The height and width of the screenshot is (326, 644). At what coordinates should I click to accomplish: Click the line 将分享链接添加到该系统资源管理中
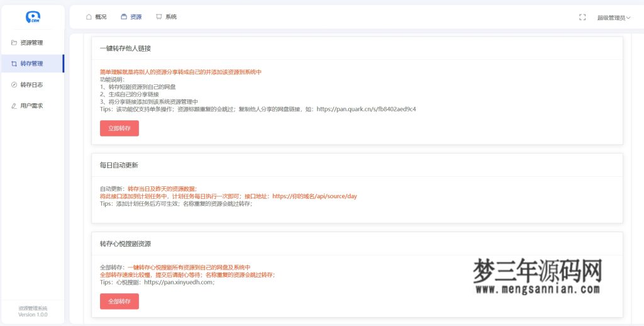point(149,102)
